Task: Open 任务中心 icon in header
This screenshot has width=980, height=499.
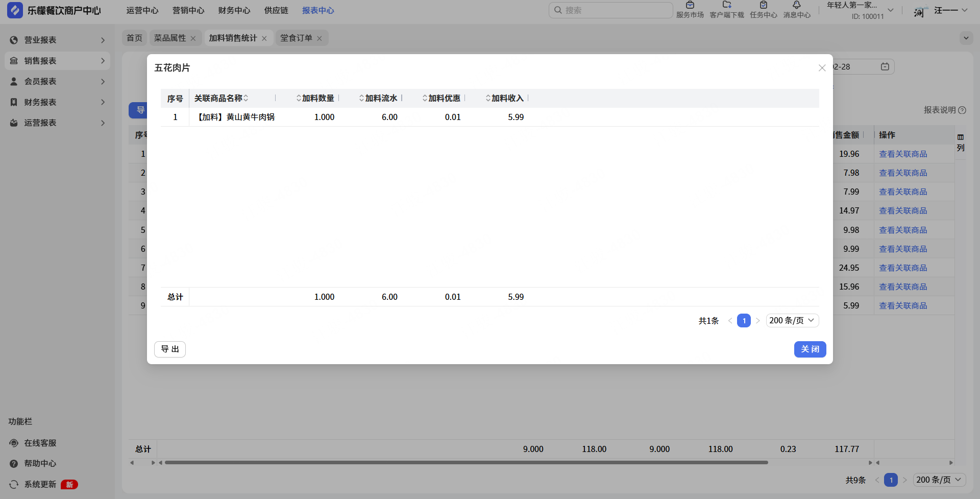Action: (x=764, y=5)
